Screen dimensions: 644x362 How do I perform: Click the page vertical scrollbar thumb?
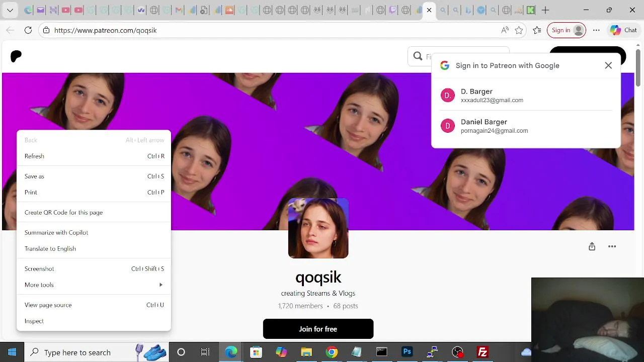(638, 67)
